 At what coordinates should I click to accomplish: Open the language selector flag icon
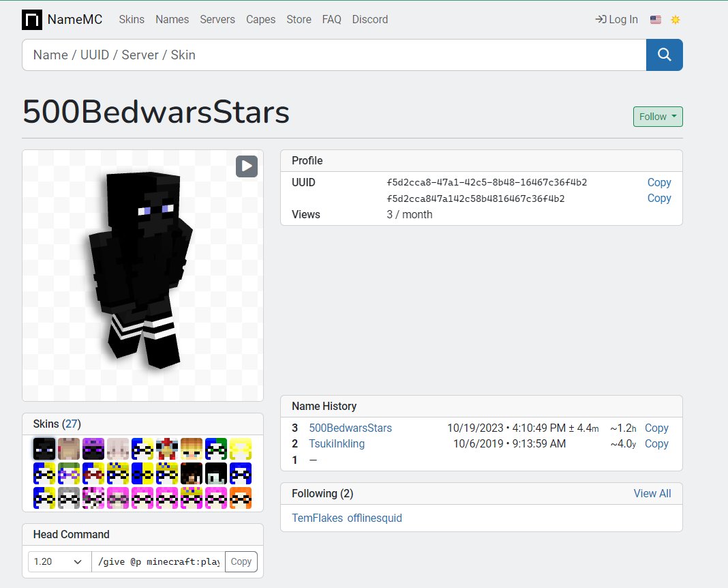pyautogui.click(x=655, y=20)
